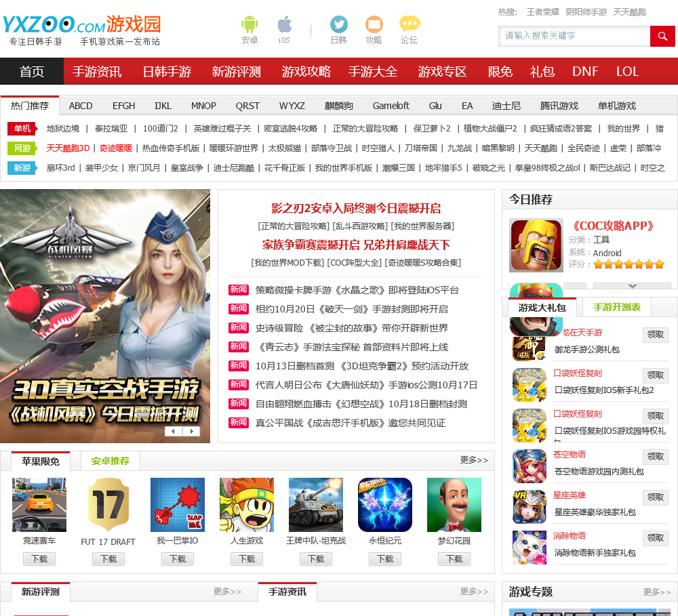Open the 日韩 bird icon
Viewport: 678px width, 616px height.
[338, 24]
